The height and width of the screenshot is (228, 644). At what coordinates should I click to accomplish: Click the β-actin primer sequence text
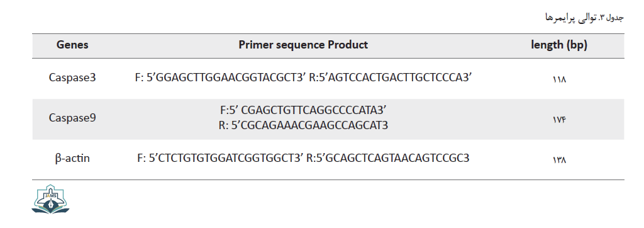tap(303, 158)
